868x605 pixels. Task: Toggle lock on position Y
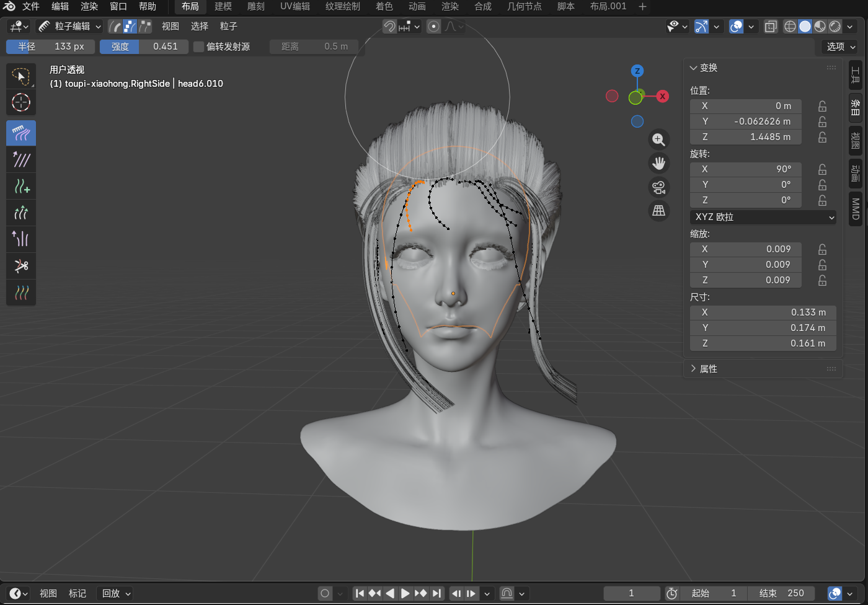tap(822, 121)
